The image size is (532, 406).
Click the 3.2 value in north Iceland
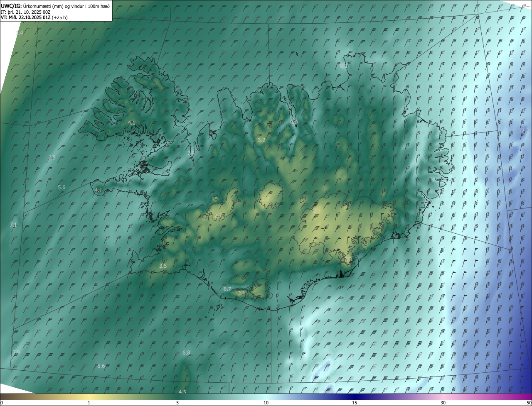tap(261, 140)
